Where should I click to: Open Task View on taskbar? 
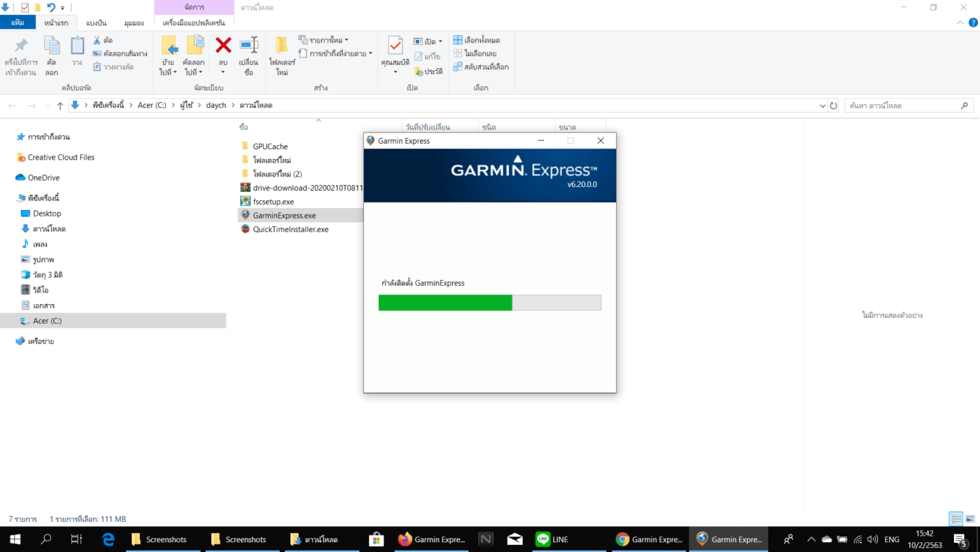click(x=77, y=539)
